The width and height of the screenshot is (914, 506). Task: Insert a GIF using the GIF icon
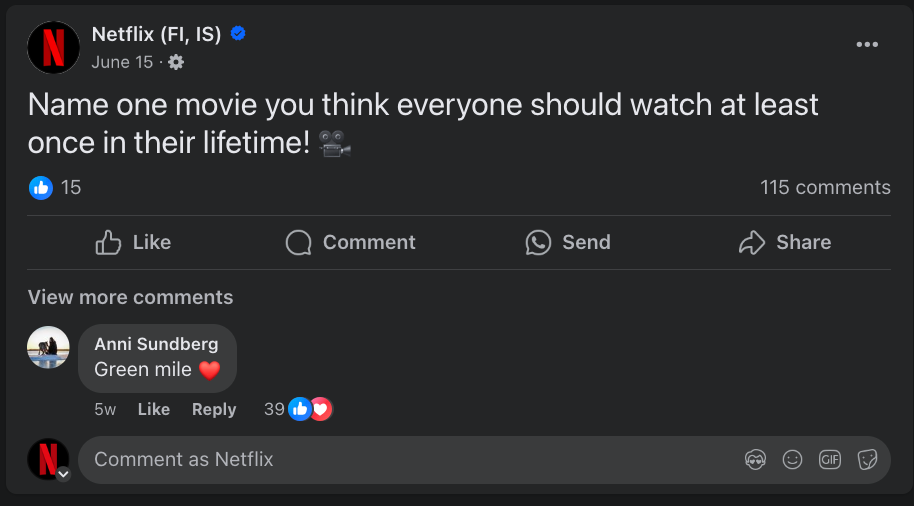(829, 460)
